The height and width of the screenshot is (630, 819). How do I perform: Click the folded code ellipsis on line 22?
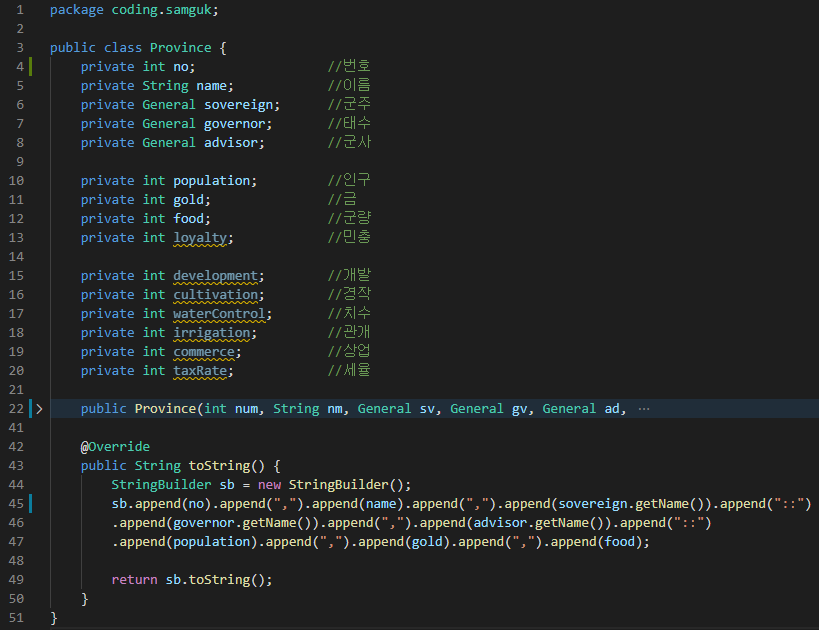pos(644,409)
